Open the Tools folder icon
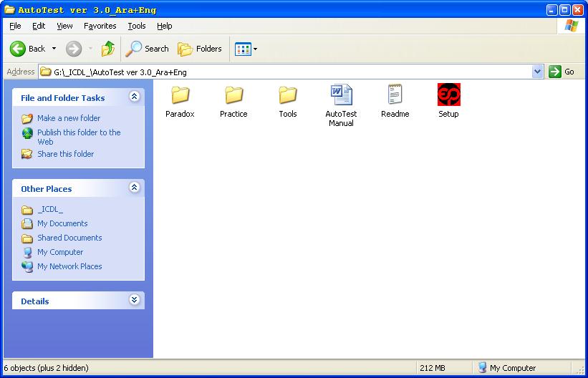 coord(288,95)
